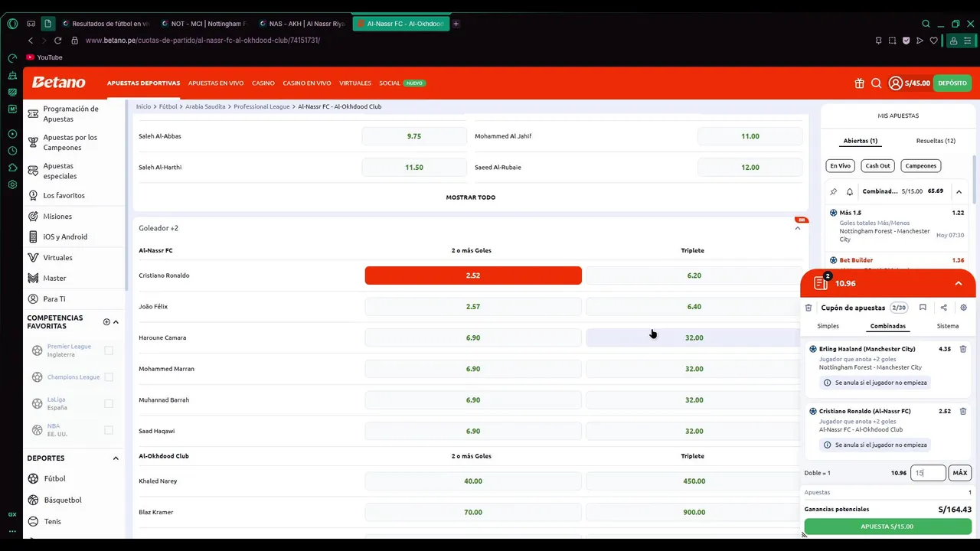
Task: Open Apuestas especiales sidebar item
Action: pos(60,171)
